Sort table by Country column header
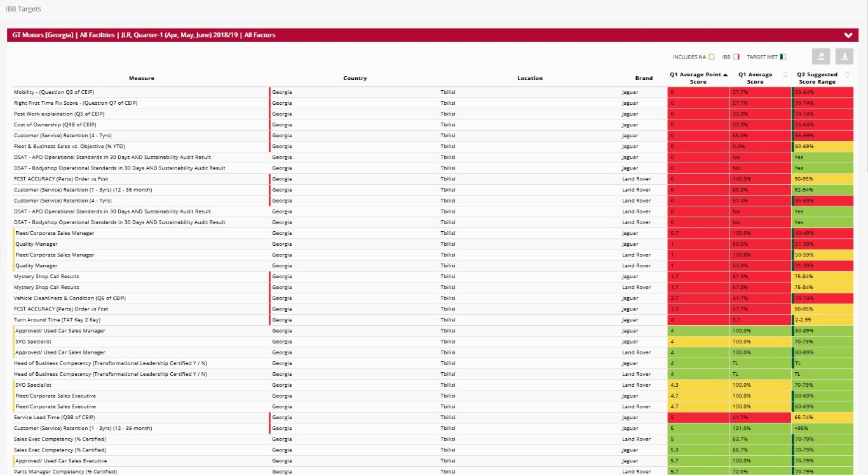The height and width of the screenshot is (475, 868). click(x=355, y=78)
